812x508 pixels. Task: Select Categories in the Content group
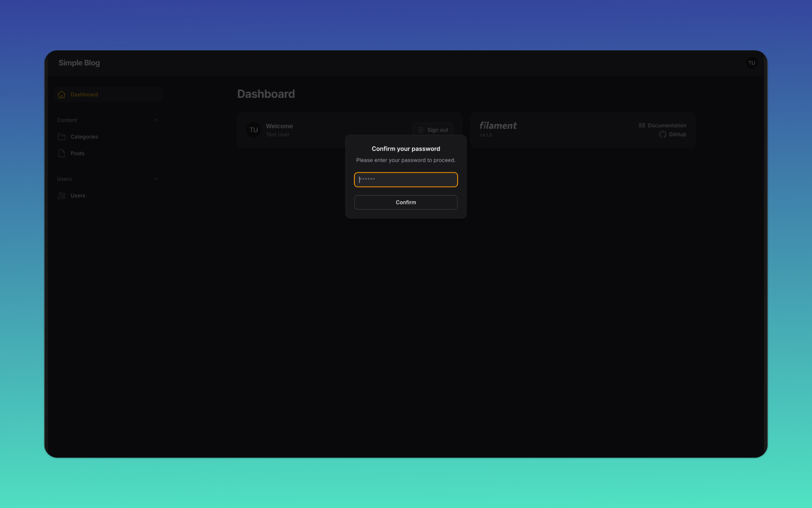pyautogui.click(x=84, y=137)
